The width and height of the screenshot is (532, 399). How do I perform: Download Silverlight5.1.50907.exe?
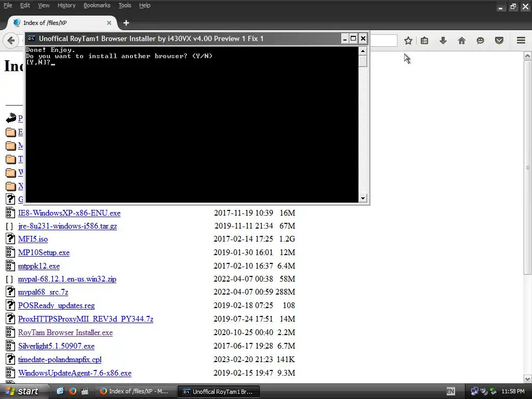click(56, 346)
